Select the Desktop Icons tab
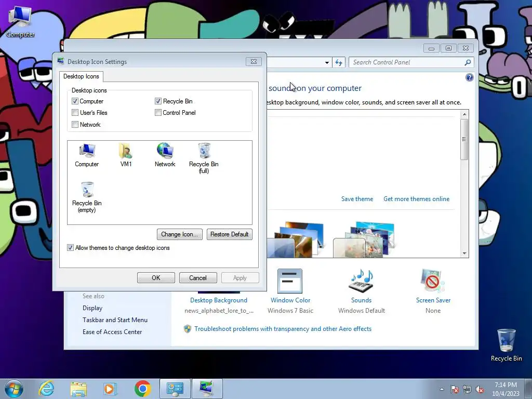 (x=81, y=76)
